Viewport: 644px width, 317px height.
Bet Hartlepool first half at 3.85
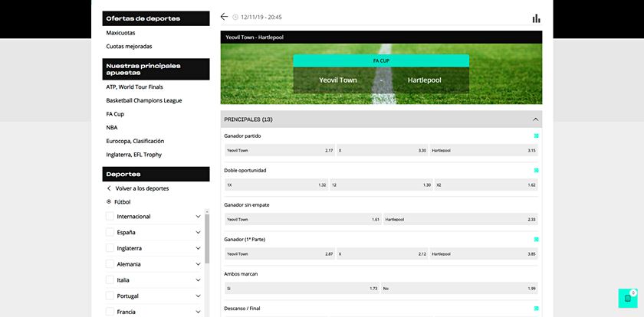[x=484, y=254]
